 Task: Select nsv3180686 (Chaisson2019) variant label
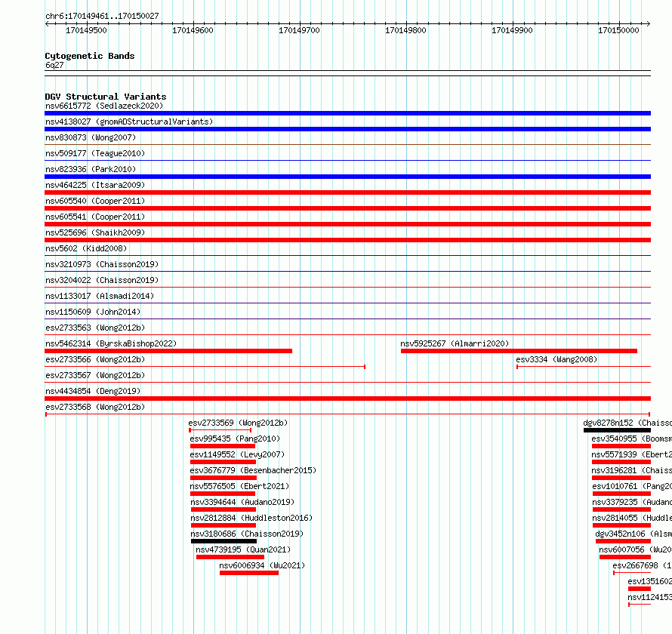coord(247,534)
